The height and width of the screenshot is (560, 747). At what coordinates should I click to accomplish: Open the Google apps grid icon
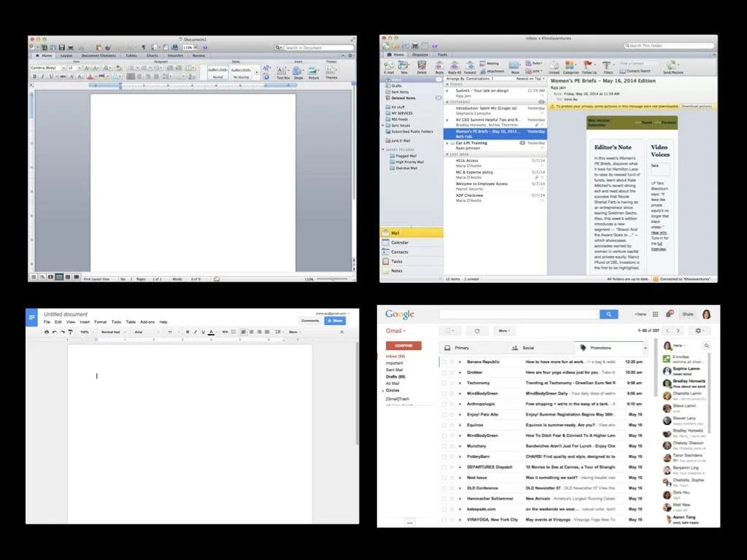tap(655, 314)
